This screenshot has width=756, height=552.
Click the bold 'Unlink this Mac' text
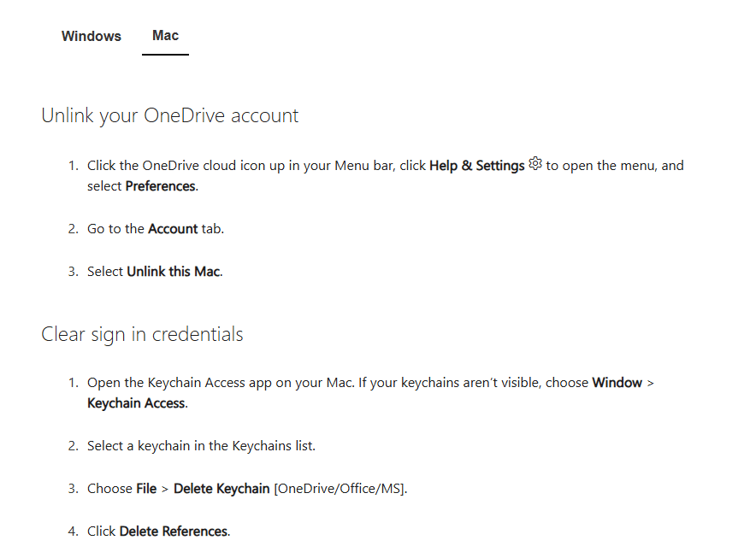click(x=174, y=272)
